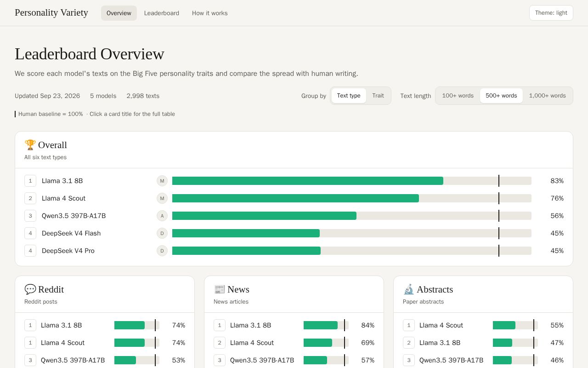588x368 pixels.
Task: Click the 76% value for Llama 4 Scout
Action: point(557,198)
